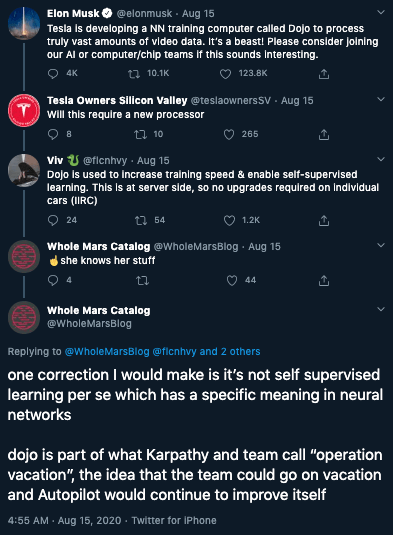The image size is (393, 535).
Task: Reply to Viv's tweet with 24 replies
Action: pyautogui.click(x=53, y=220)
